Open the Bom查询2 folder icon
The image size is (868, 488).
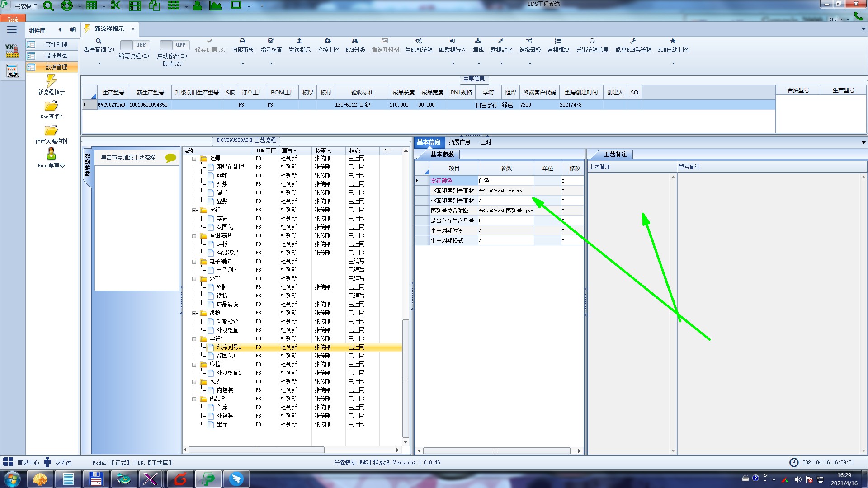51,106
